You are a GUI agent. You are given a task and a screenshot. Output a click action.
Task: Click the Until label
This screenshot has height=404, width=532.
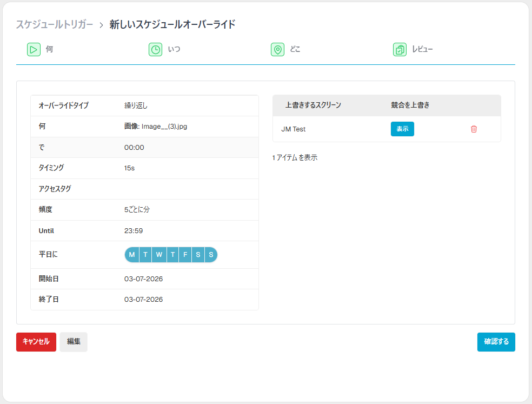[x=46, y=231]
